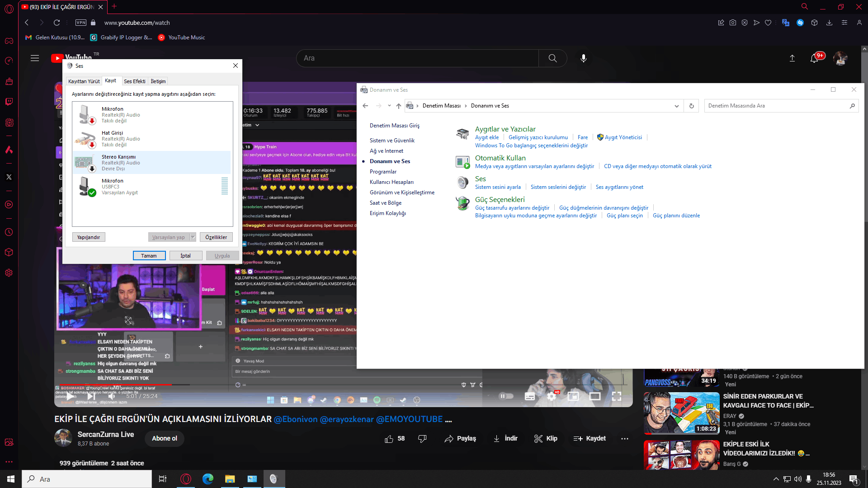Open the taskbar volume icon

pos(797,479)
